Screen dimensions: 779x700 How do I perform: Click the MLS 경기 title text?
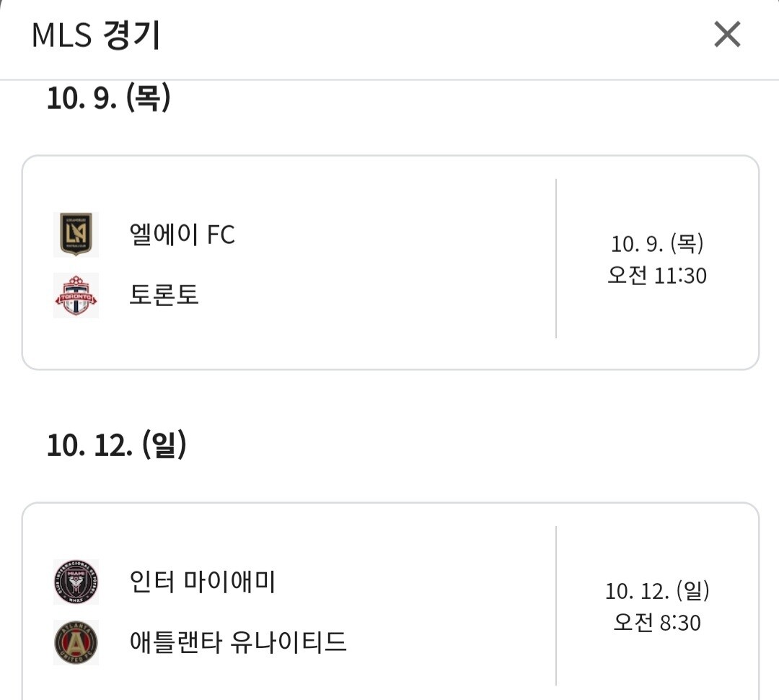(x=96, y=35)
